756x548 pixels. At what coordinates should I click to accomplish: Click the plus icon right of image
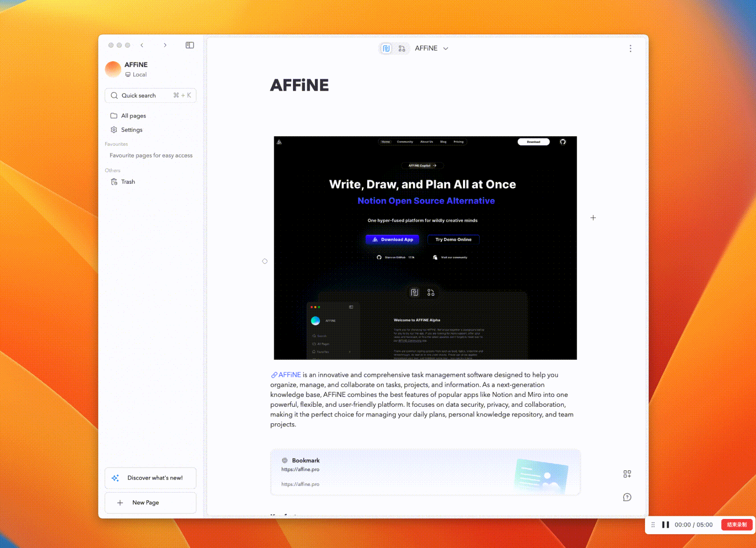pos(593,218)
